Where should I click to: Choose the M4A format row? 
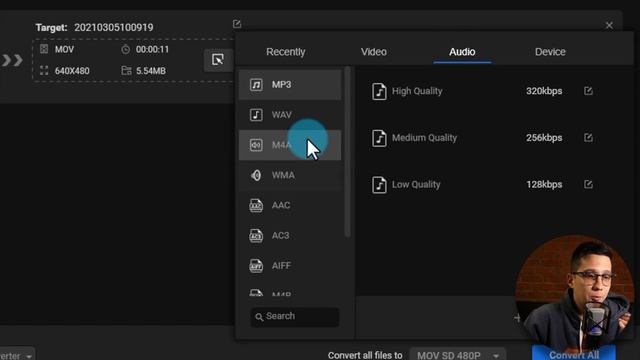pyautogui.click(x=290, y=145)
